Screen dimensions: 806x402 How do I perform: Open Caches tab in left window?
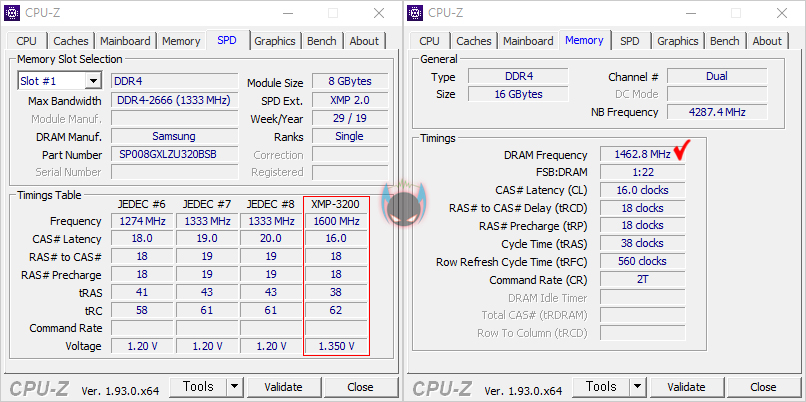pos(71,41)
